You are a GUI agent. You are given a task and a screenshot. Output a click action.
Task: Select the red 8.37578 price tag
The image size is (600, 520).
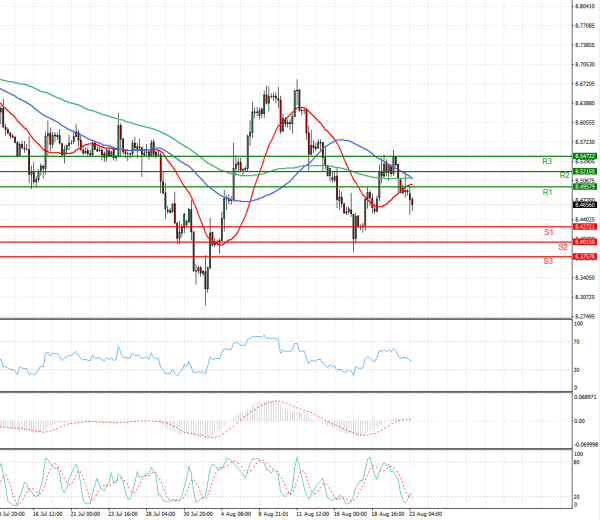tap(585, 257)
